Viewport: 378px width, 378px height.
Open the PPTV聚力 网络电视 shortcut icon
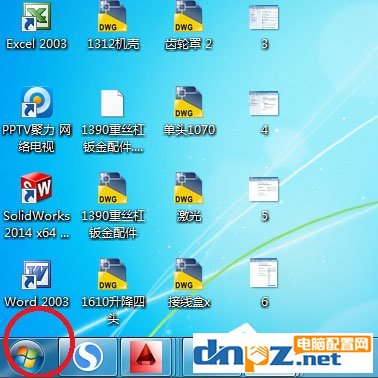tap(37, 103)
